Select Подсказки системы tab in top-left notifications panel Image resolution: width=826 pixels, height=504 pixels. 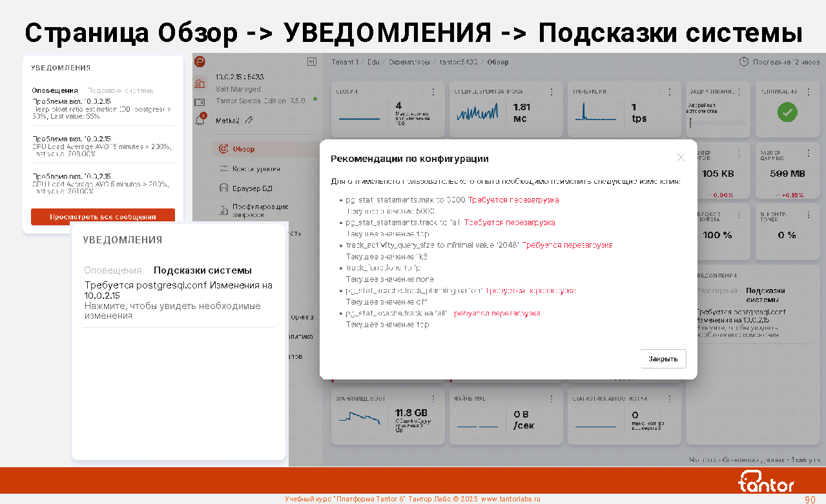tap(120, 91)
